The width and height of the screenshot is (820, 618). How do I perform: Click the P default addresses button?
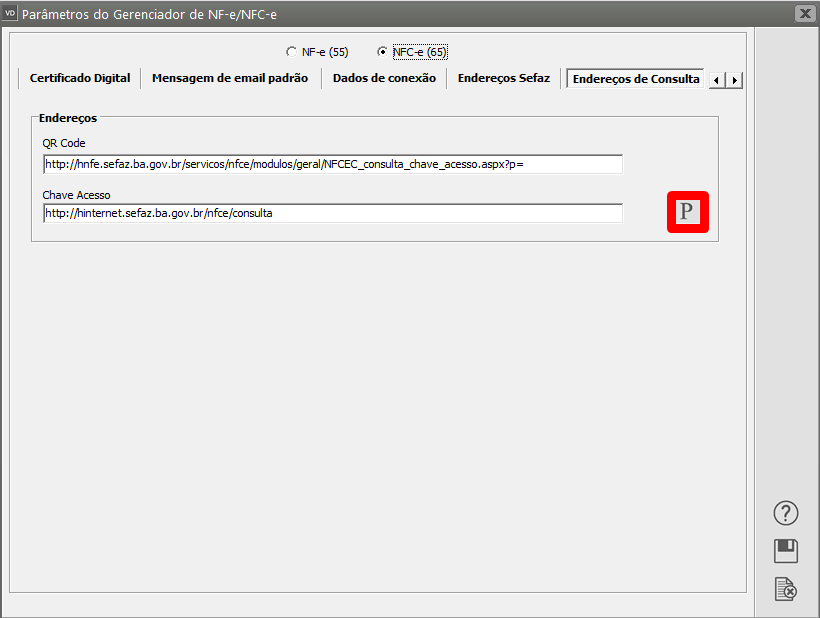coord(687,212)
